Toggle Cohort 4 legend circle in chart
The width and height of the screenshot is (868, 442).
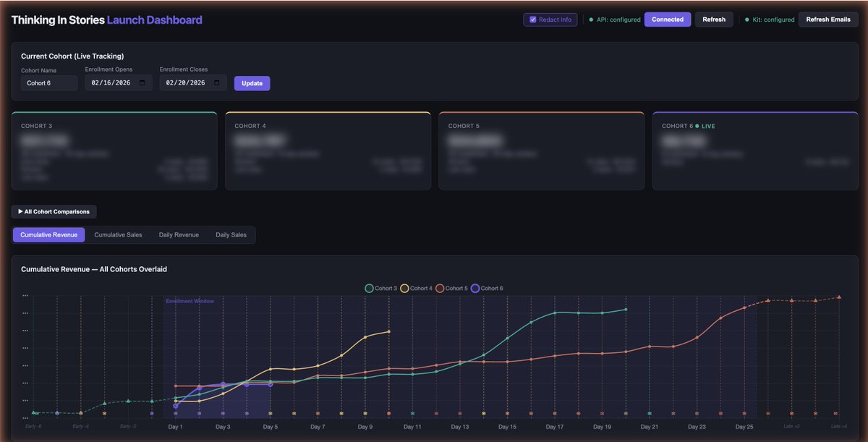404,288
